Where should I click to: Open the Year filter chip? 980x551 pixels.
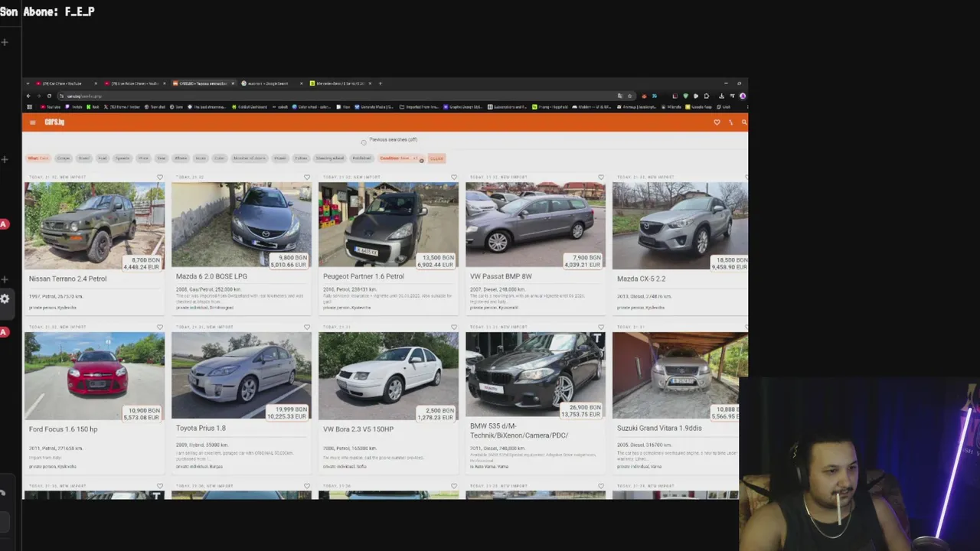coord(161,158)
